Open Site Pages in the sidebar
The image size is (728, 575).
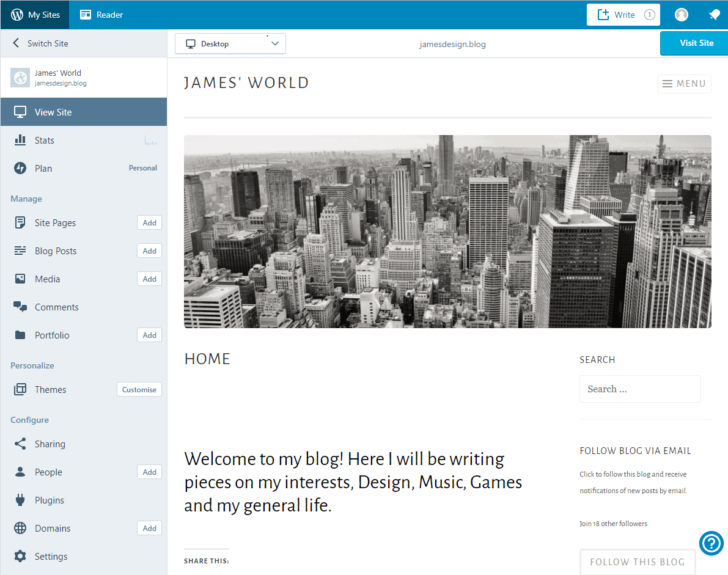click(55, 223)
